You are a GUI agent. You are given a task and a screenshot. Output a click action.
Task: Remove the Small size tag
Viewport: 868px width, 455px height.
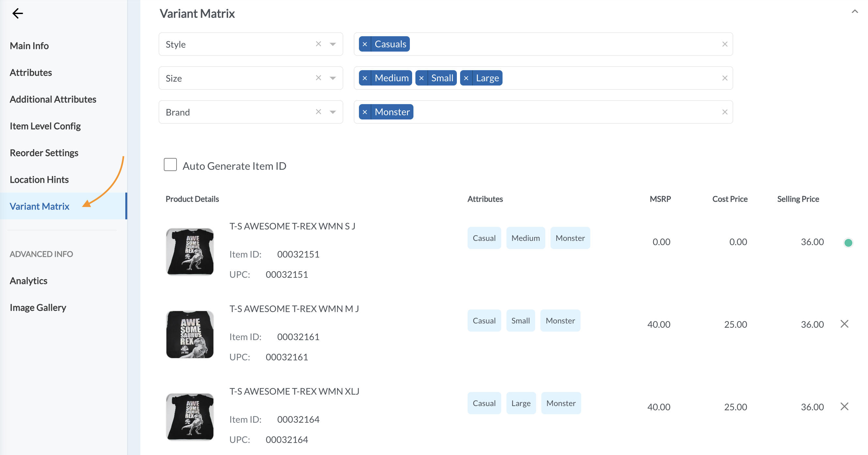click(x=422, y=78)
